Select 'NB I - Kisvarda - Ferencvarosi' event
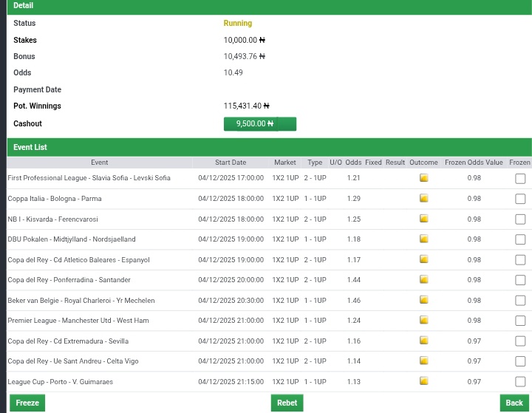The height and width of the screenshot is (413, 532). coord(53,219)
